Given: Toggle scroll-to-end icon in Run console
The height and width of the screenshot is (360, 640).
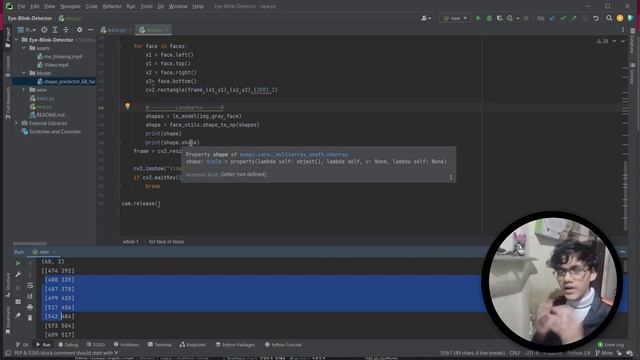Looking at the screenshot, I should point(30,296).
